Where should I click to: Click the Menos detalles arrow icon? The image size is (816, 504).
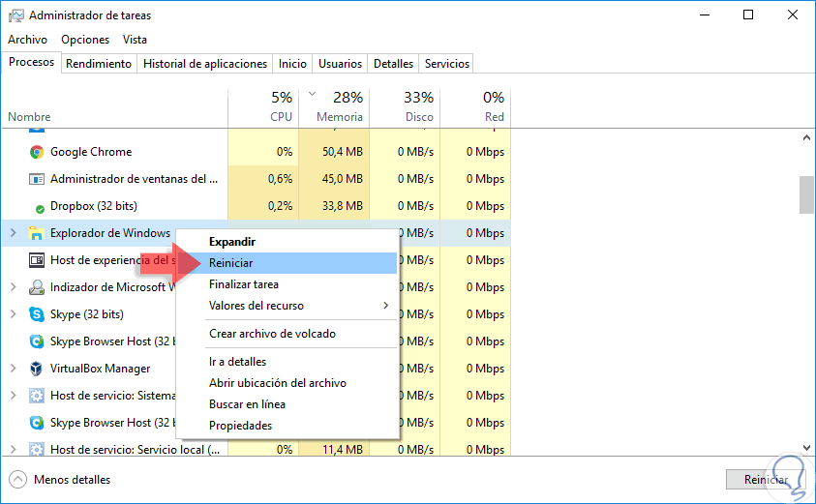pyautogui.click(x=17, y=480)
